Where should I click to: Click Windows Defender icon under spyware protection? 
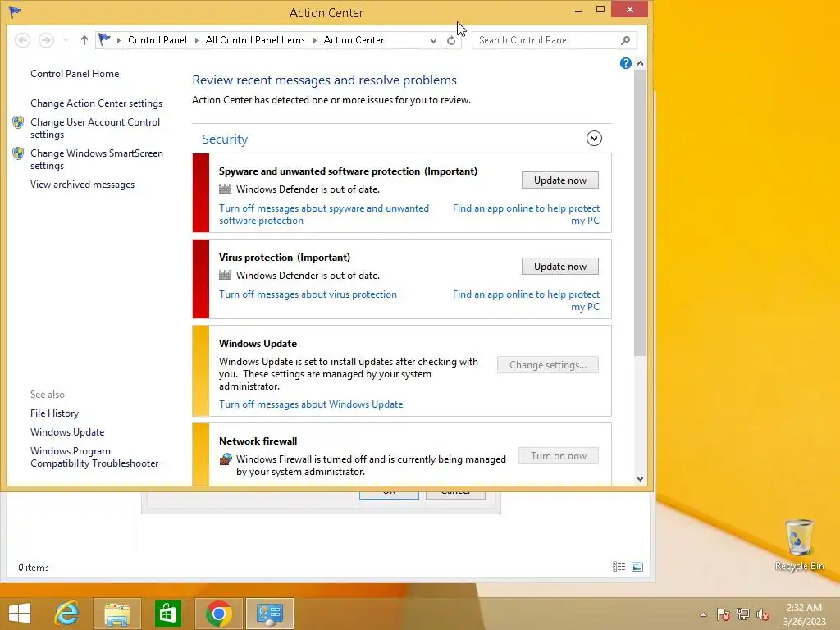point(225,189)
